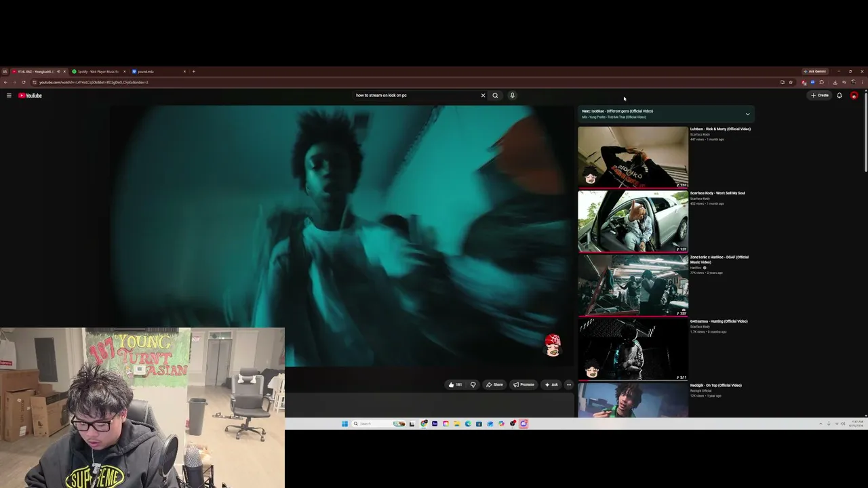The width and height of the screenshot is (868, 488).
Task: Open the account avatar menu
Action: 854,96
